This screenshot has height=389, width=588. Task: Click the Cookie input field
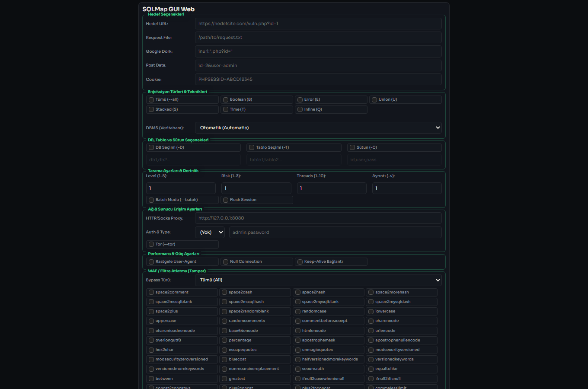[318, 80]
